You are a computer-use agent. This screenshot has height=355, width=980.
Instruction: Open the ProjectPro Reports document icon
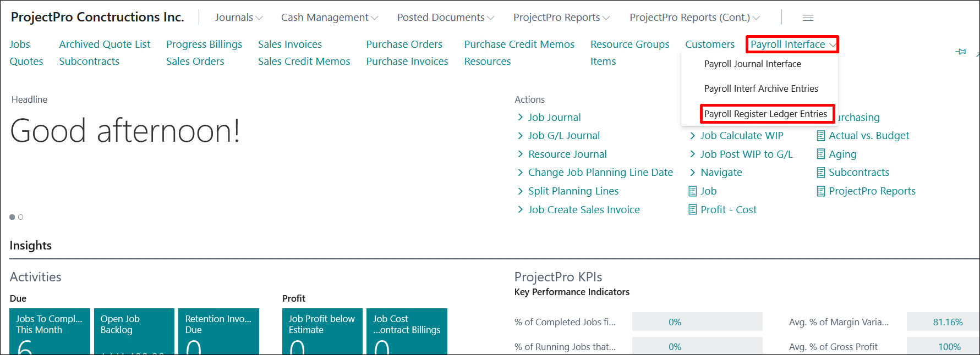click(820, 191)
